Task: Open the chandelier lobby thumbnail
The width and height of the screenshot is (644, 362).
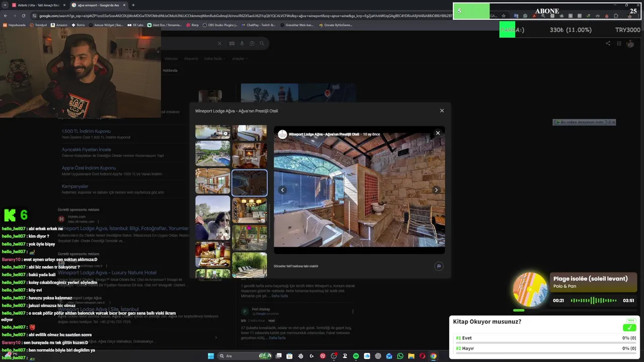Action: (250, 210)
